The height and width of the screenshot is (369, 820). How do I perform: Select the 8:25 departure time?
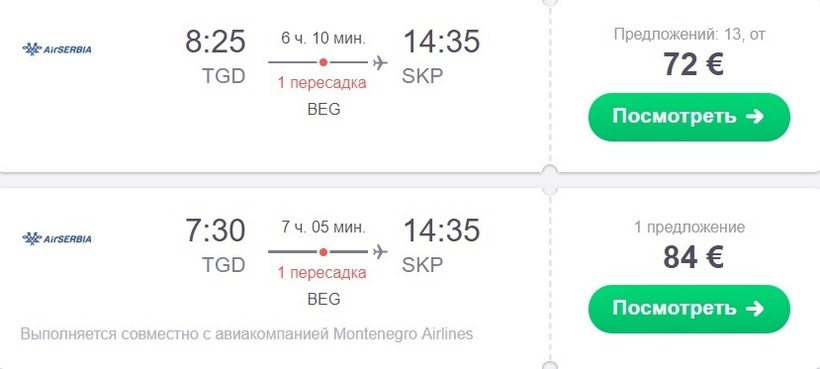click(215, 41)
